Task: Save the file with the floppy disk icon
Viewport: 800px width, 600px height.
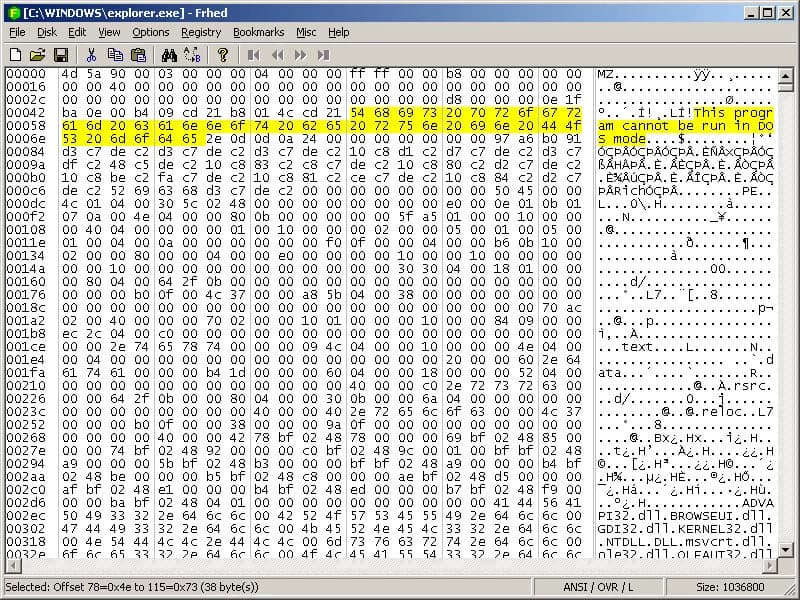Action: [60, 54]
